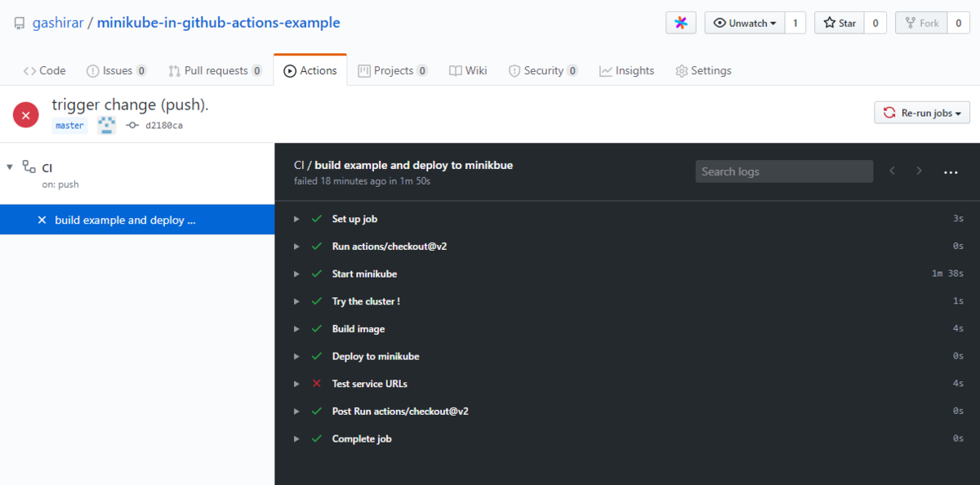Click the colorful extension icon button
Image resolution: width=980 pixels, height=485 pixels.
click(x=680, y=23)
